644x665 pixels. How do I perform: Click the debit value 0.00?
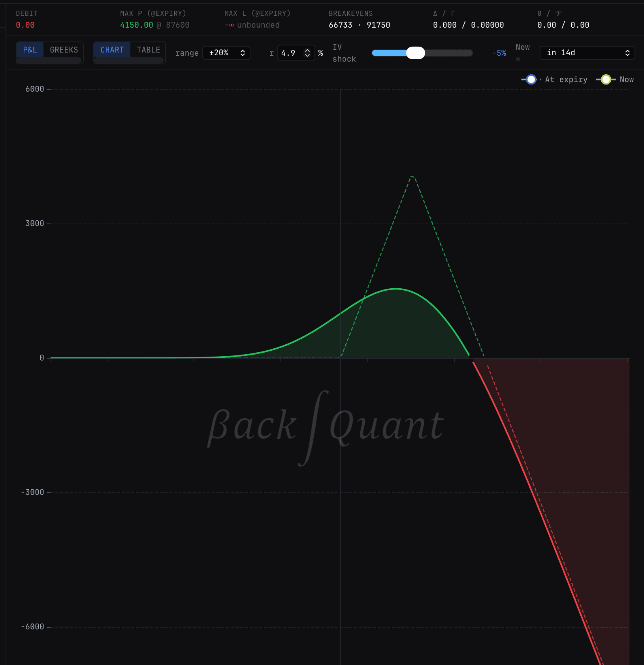point(25,25)
